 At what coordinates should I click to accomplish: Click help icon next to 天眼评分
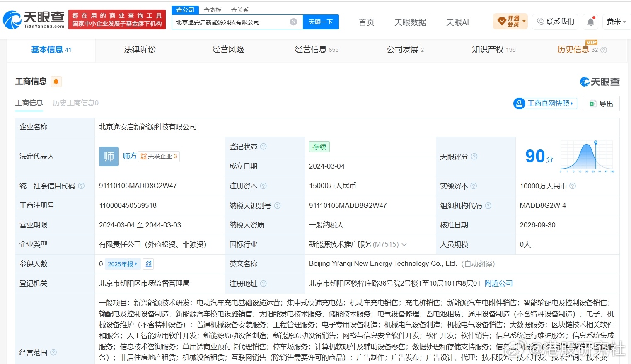point(474,157)
